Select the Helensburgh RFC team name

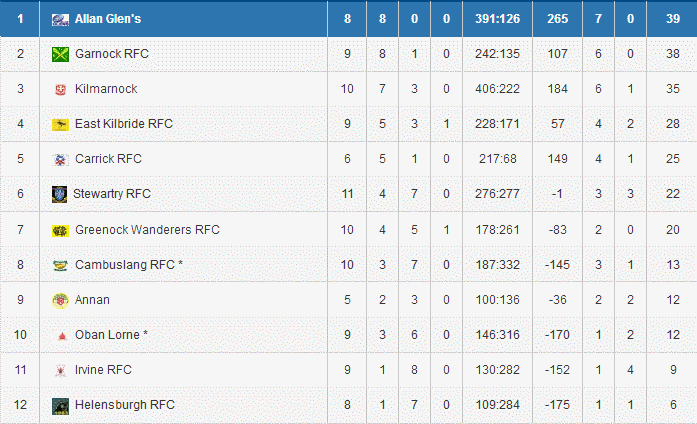125,405
